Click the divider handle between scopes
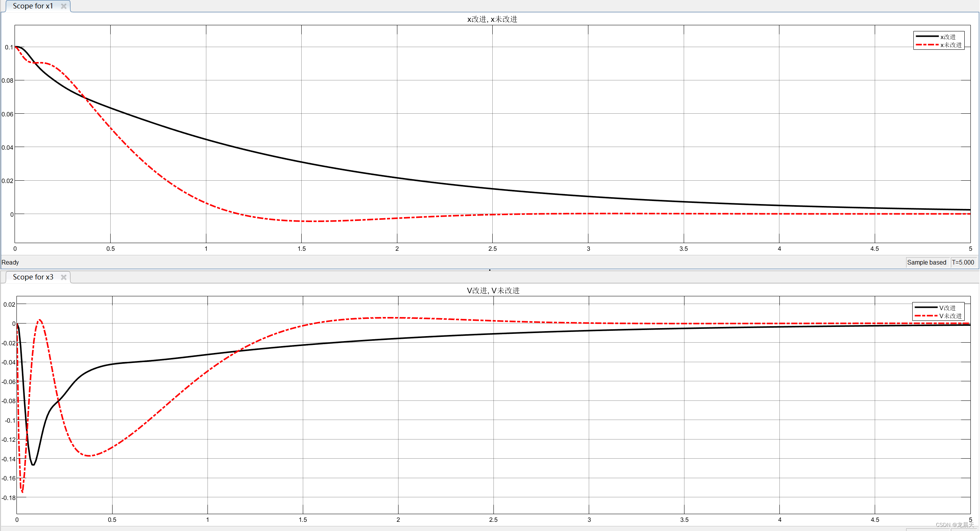 490,270
